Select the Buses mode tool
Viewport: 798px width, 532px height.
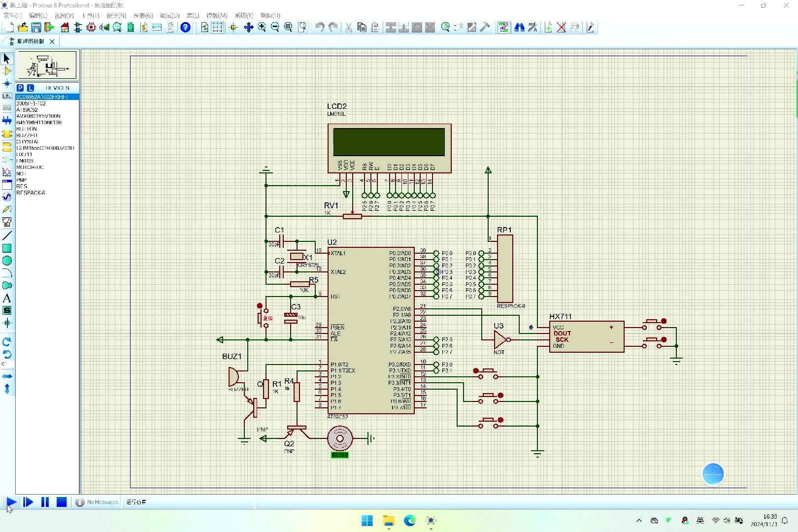coord(7,121)
